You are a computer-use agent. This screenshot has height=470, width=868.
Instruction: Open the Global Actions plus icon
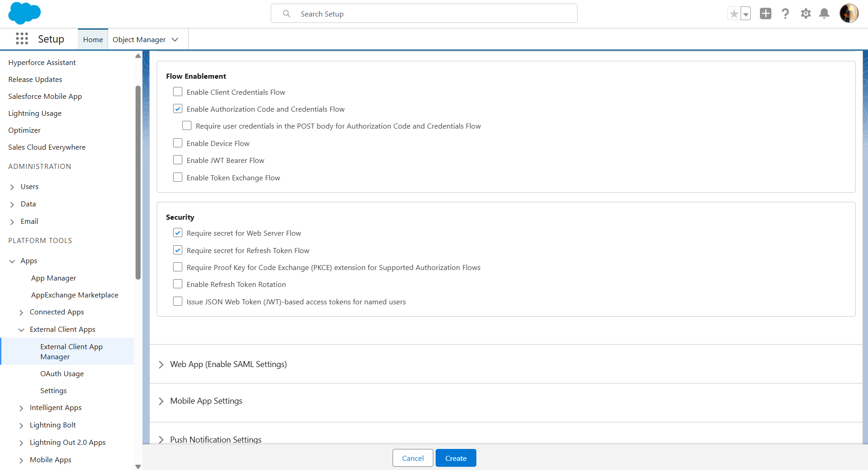765,14
